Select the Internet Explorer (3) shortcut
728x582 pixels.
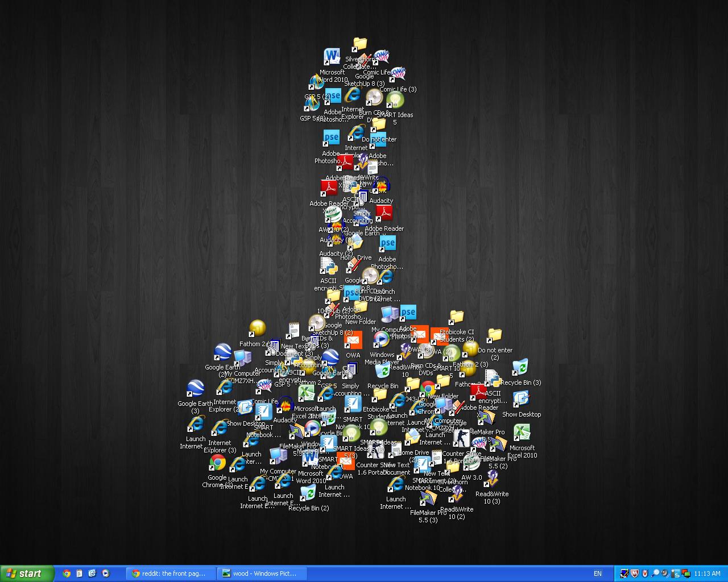220,428
